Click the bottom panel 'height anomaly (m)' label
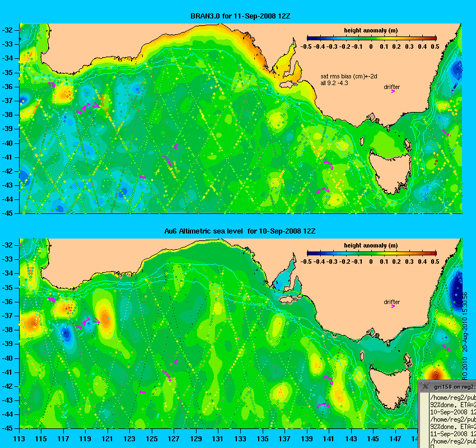Image resolution: width=476 pixels, height=448 pixels. 371,245
